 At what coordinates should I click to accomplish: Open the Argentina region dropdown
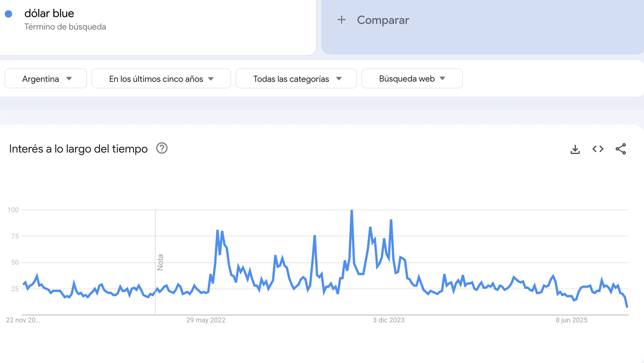[45, 79]
